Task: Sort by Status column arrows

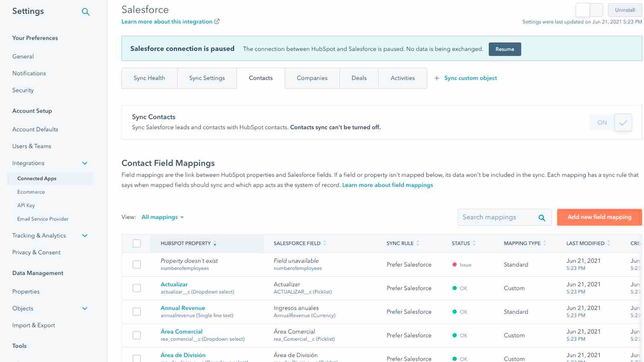Action: 474,243
